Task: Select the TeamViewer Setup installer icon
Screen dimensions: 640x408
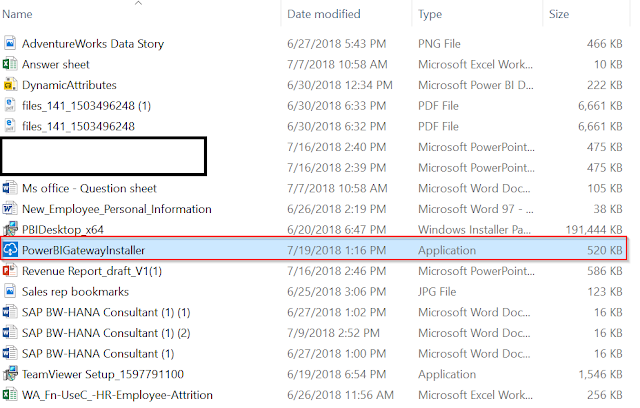Action: 10,374
